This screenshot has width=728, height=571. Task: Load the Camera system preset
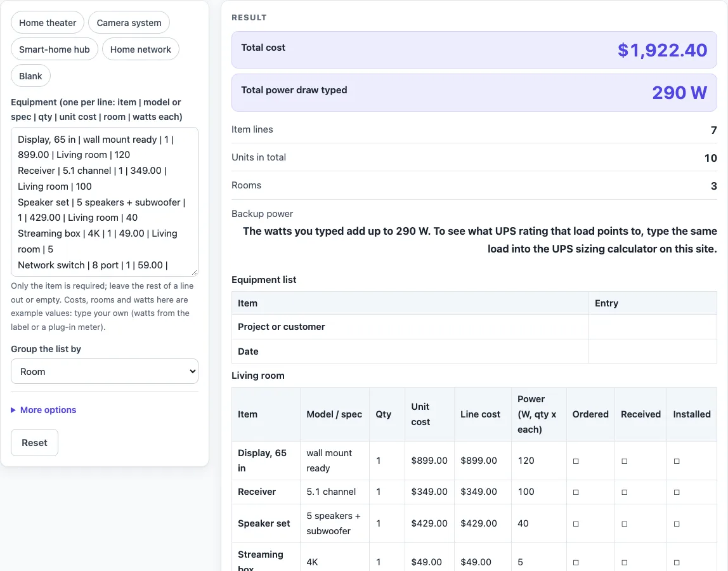pos(129,23)
